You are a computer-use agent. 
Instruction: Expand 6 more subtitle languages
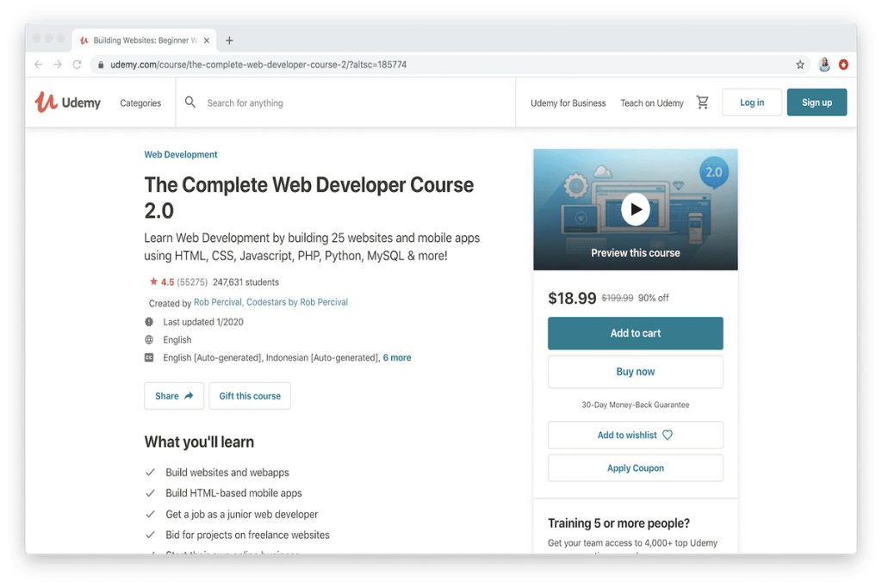[x=397, y=357]
